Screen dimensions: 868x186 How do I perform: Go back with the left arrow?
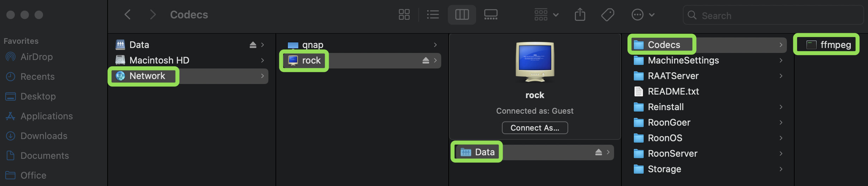pos(128,14)
